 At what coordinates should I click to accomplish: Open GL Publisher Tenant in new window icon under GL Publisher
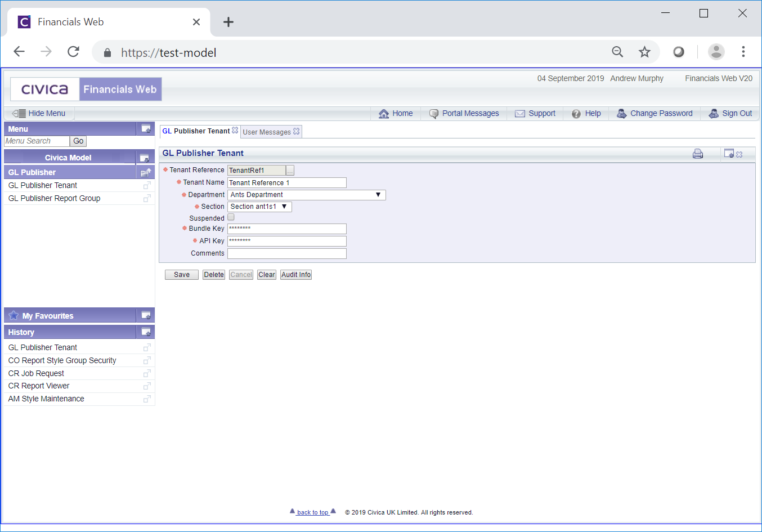point(147,185)
